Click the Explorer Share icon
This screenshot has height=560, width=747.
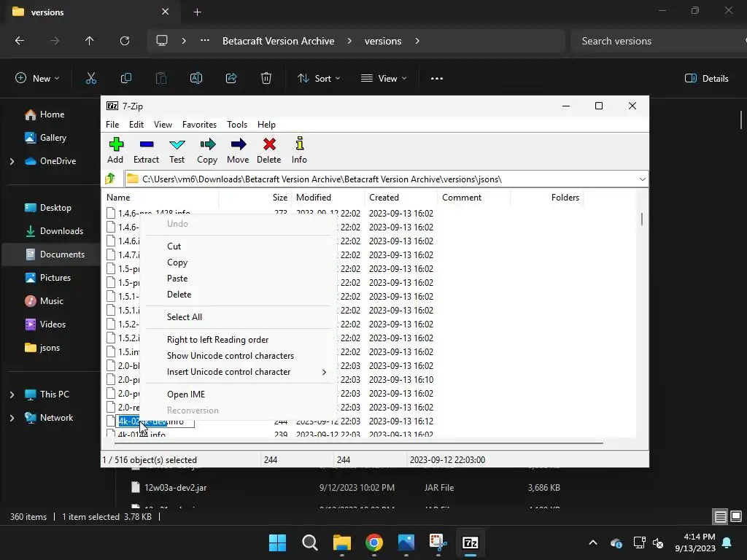231,78
